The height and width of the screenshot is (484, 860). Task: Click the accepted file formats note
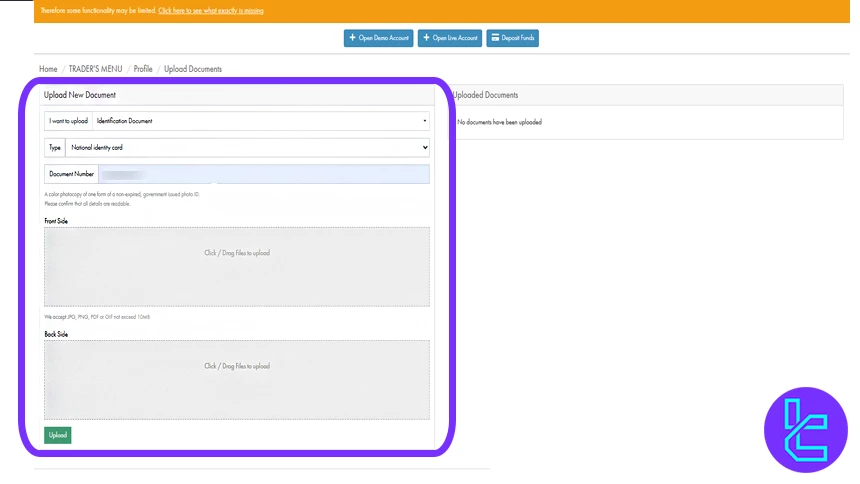tap(97, 317)
